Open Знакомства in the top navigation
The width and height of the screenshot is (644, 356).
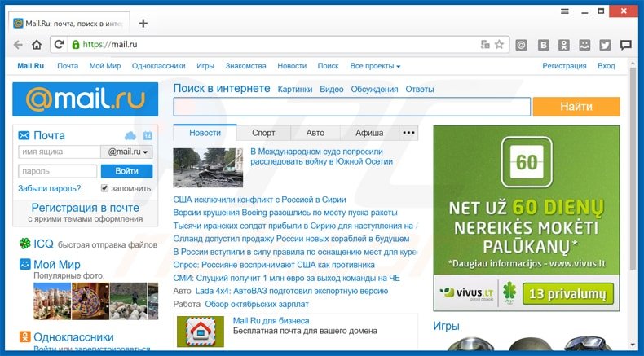tap(245, 66)
